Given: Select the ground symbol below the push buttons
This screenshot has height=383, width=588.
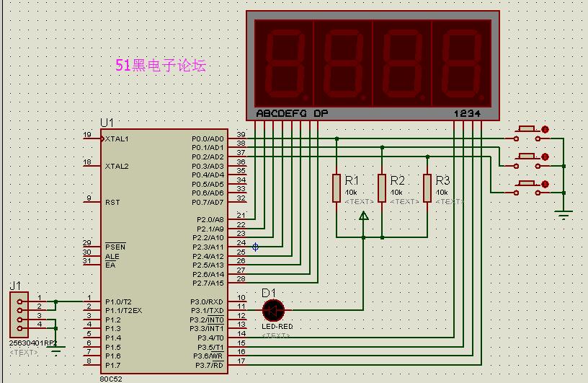Looking at the screenshot, I should [563, 215].
